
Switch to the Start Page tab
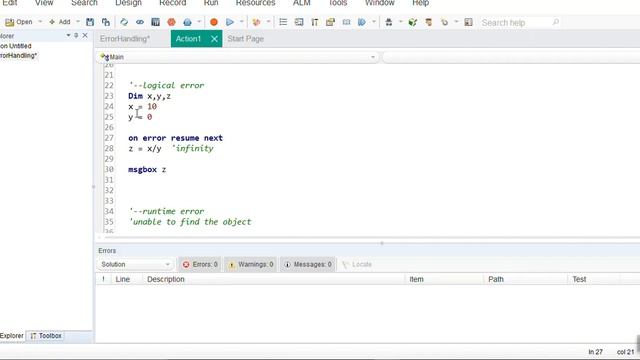tap(245, 39)
